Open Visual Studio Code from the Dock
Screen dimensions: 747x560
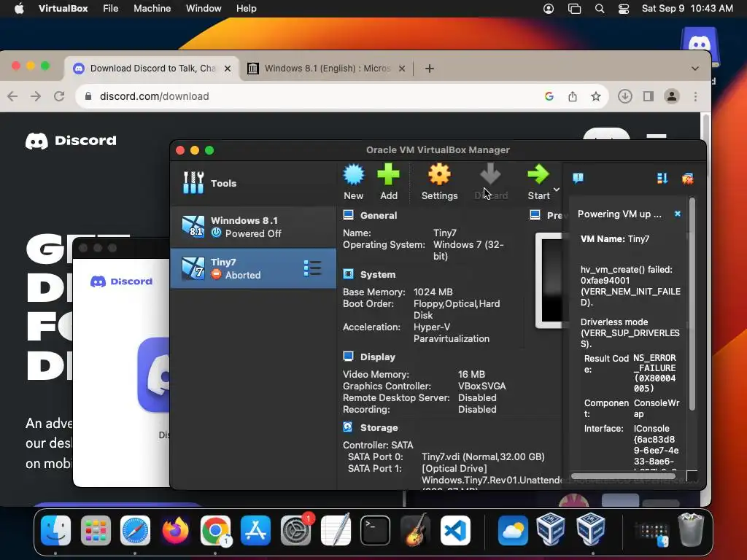[x=455, y=530]
